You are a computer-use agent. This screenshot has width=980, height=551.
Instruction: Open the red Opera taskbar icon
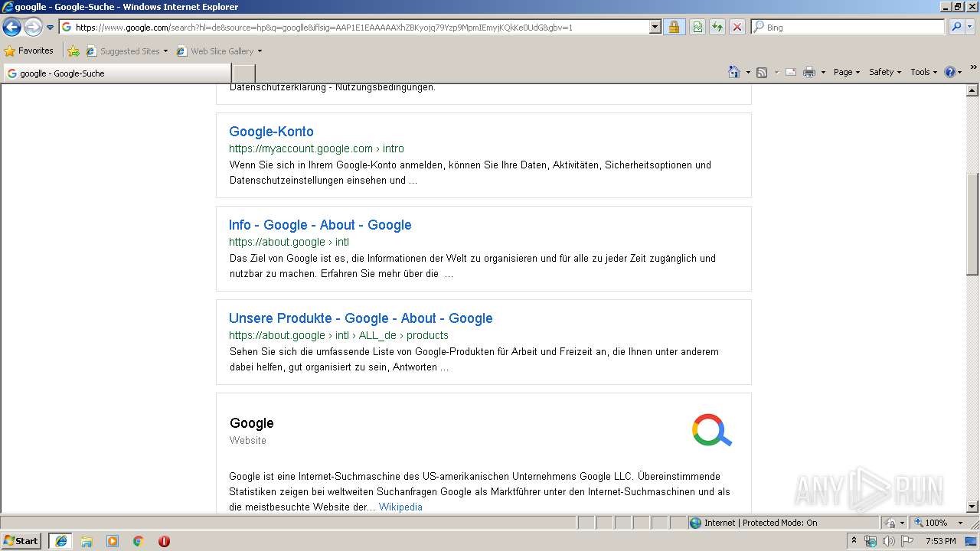[x=164, y=541]
